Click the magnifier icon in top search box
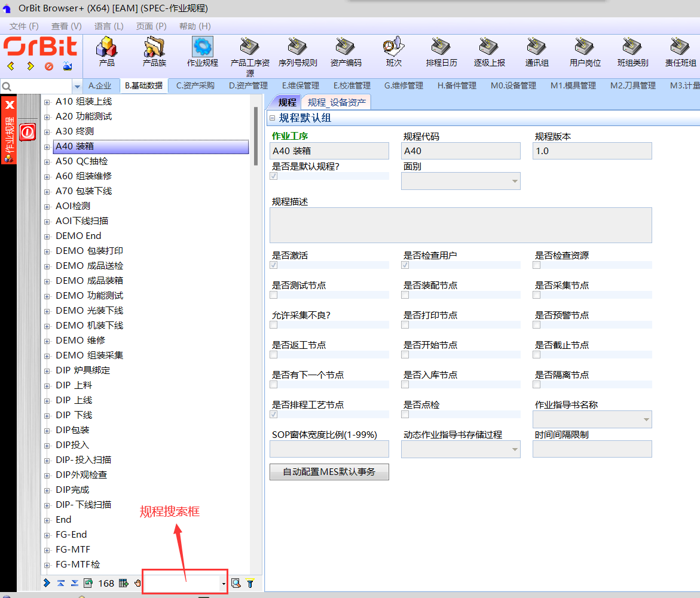Viewport: 700px width, 598px height. click(x=7, y=86)
